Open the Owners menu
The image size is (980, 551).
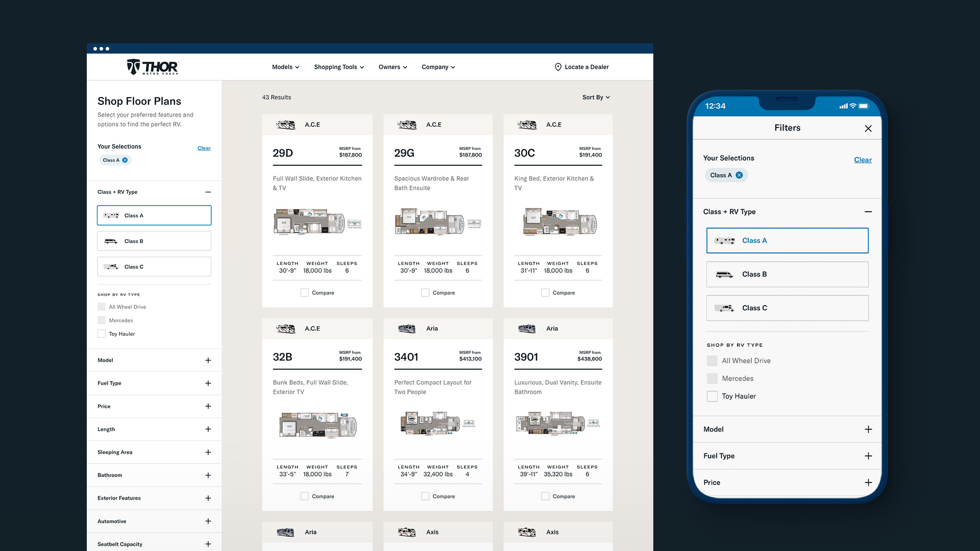(393, 67)
